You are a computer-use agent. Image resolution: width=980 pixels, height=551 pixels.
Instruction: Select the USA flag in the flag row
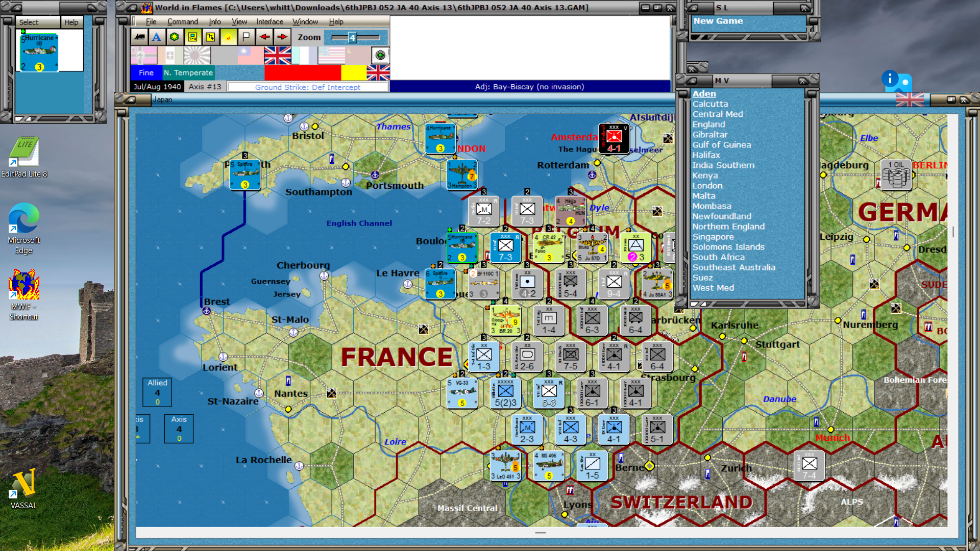click(x=331, y=55)
